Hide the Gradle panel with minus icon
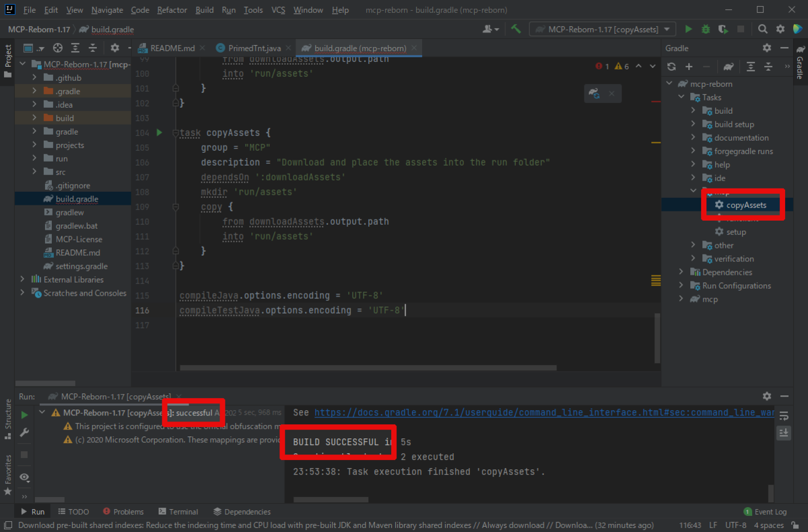Screen dimensions: 808x532 pyautogui.click(x=784, y=48)
